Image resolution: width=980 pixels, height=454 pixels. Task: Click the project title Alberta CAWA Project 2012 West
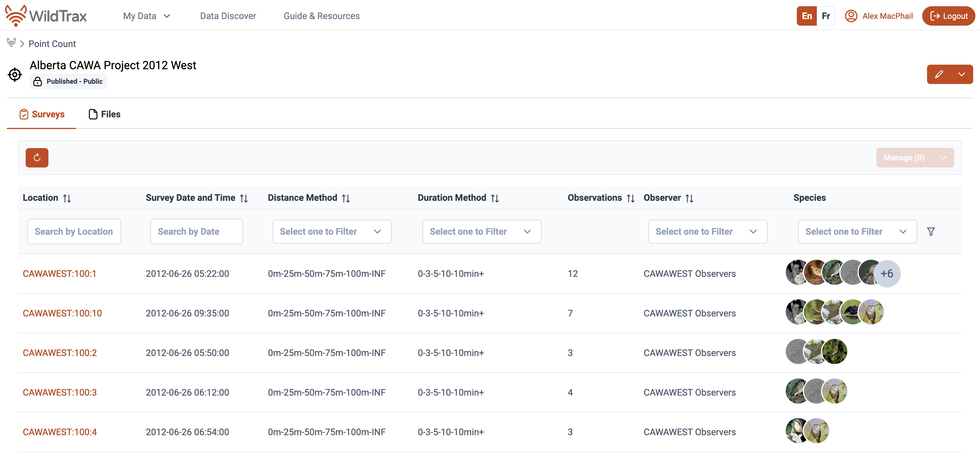point(113,65)
